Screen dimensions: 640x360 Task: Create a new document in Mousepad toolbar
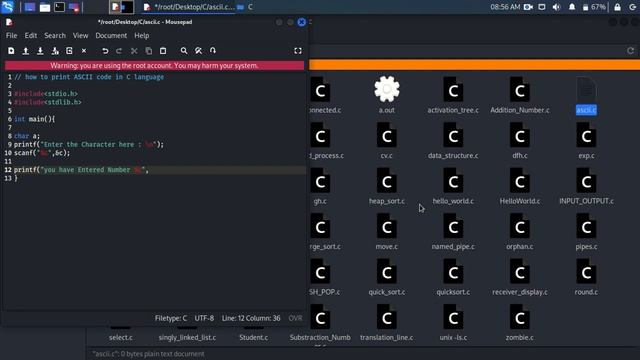tap(11, 51)
